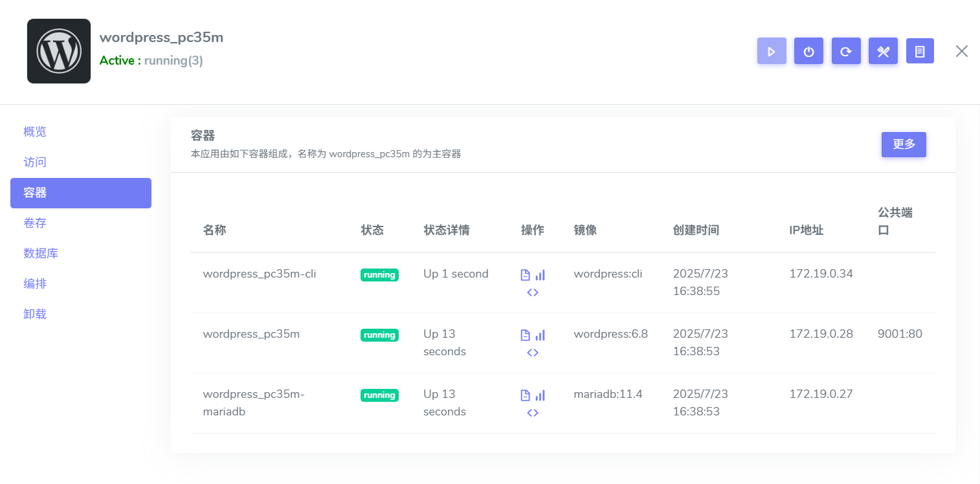This screenshot has height=484, width=980.
Task: Restart the app with the refresh icon
Action: [846, 51]
